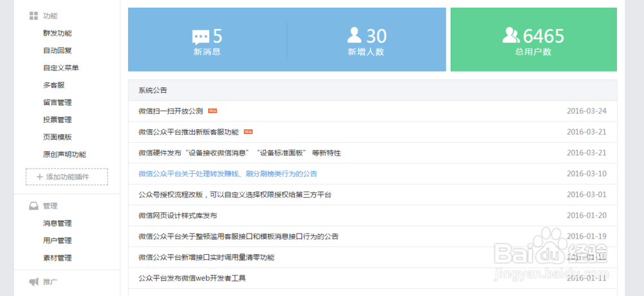Click the date 2016-03-01
This screenshot has width=644, height=296.
587,194
